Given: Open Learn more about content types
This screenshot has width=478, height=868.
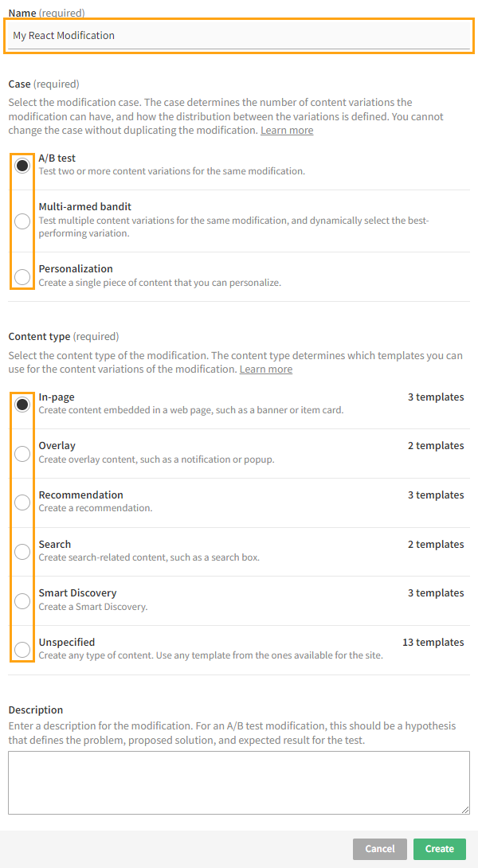Looking at the screenshot, I should 265,369.
